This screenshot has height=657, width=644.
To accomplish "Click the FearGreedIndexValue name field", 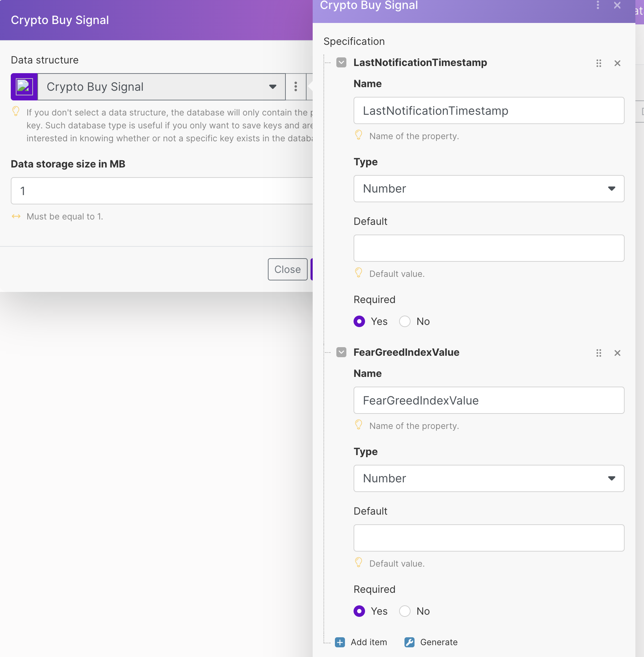I will tap(489, 401).
